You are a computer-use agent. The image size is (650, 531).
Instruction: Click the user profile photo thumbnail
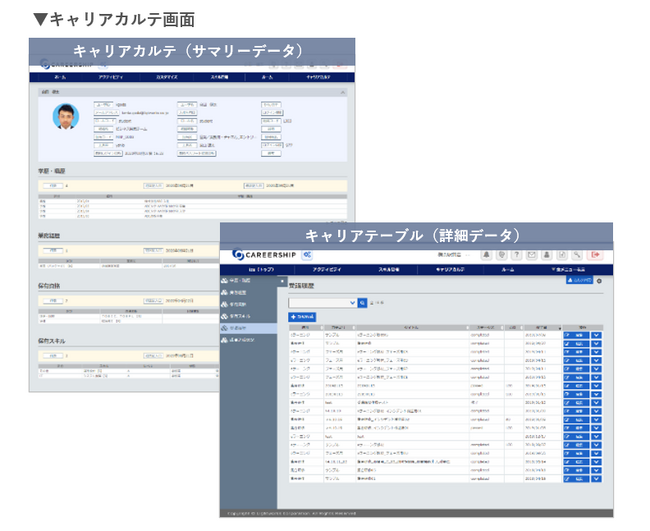click(67, 116)
